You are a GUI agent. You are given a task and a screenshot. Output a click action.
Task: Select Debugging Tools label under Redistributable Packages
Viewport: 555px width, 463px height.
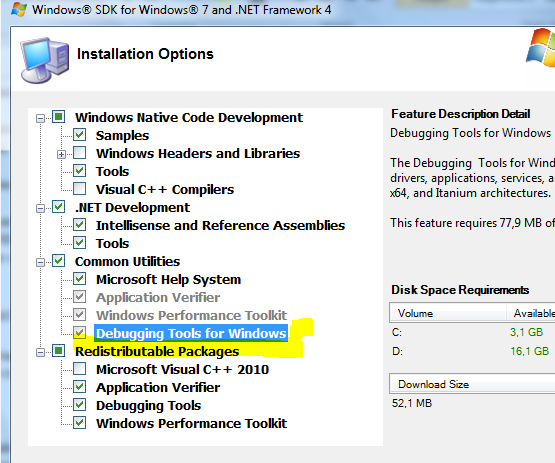pos(149,406)
